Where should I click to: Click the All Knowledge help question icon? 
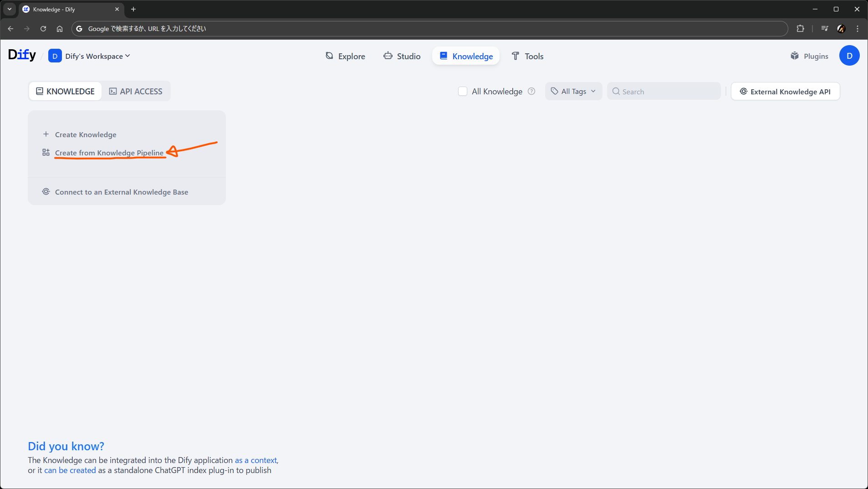tap(531, 91)
